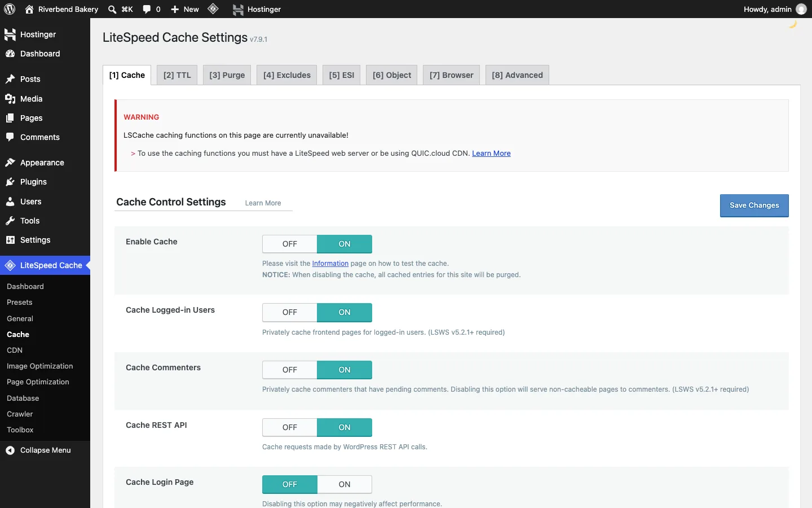Turn Cache REST API OFF
Viewport: 812px width, 508px height.
(290, 427)
